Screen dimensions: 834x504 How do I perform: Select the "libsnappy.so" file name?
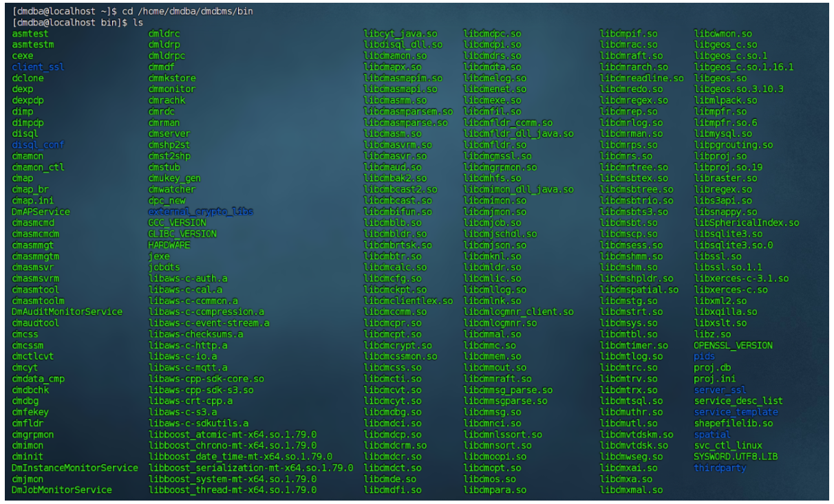(725, 212)
